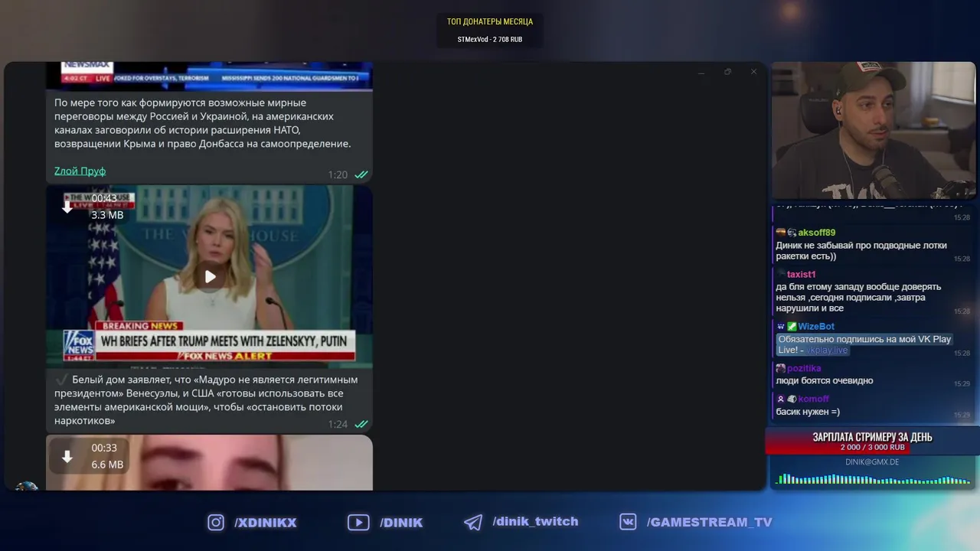The width and height of the screenshot is (980, 551).
Task: Download the 3.3 MB video file
Action: point(67,206)
